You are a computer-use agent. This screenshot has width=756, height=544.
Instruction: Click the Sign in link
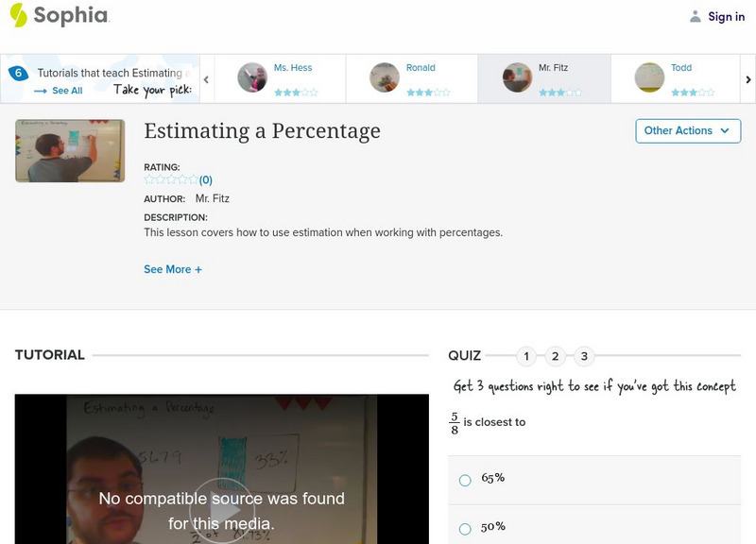click(x=726, y=16)
